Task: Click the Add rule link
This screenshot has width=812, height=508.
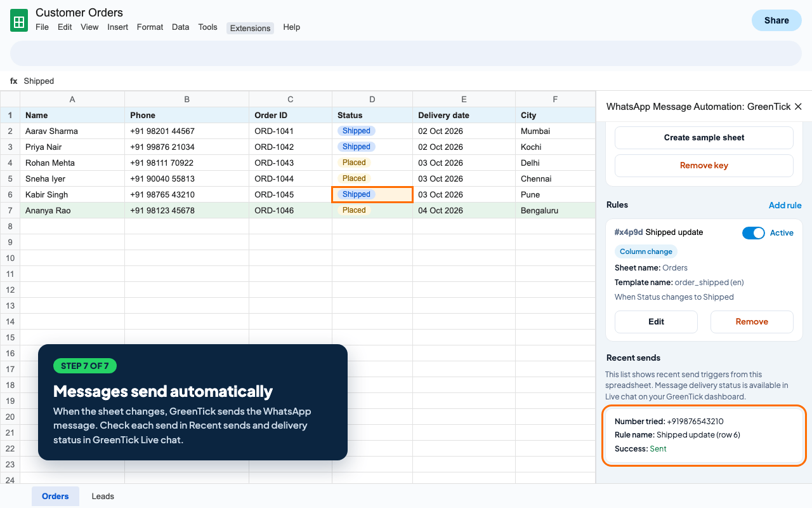Action: [x=785, y=205]
